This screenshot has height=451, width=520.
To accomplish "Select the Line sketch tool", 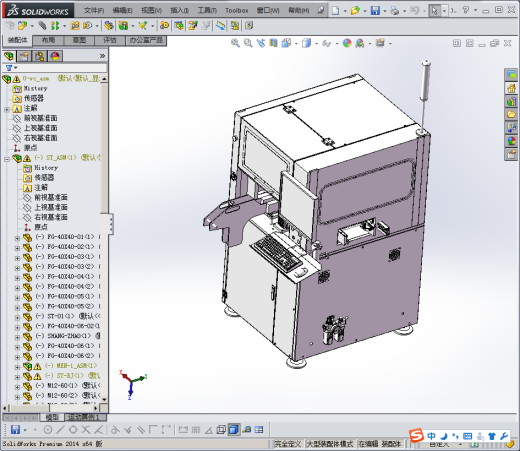I will click(60, 430).
